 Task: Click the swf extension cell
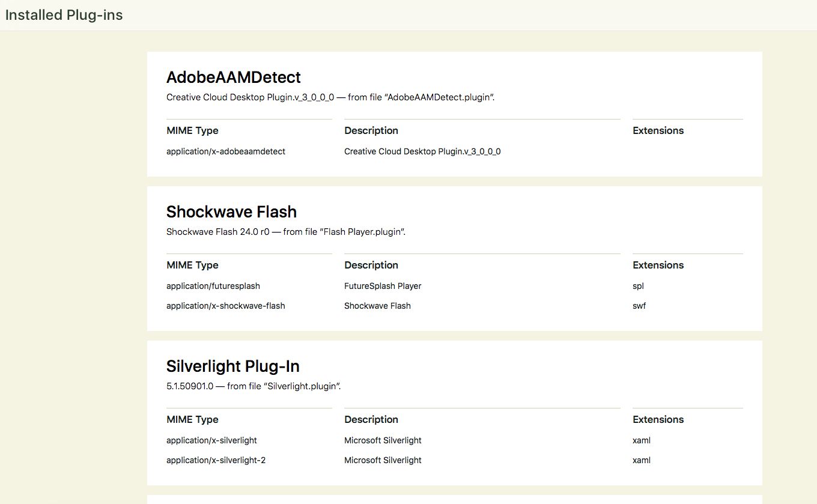click(639, 306)
